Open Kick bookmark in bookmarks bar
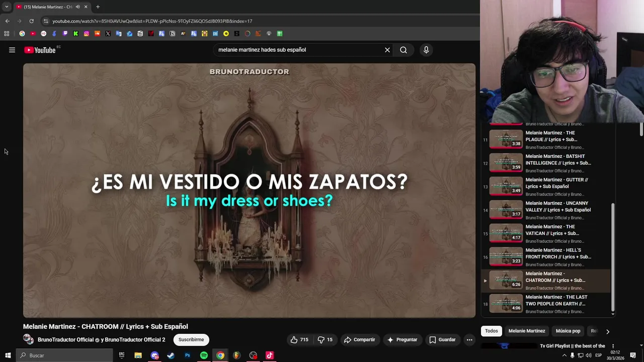 [75, 34]
